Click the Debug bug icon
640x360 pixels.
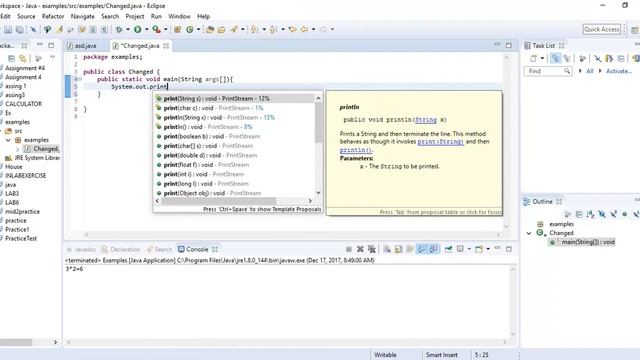tap(119, 29)
